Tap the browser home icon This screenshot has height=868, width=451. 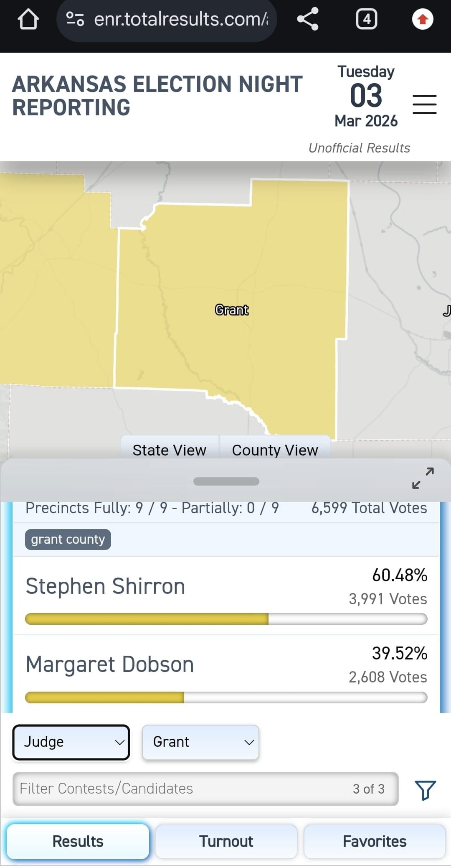[28, 19]
